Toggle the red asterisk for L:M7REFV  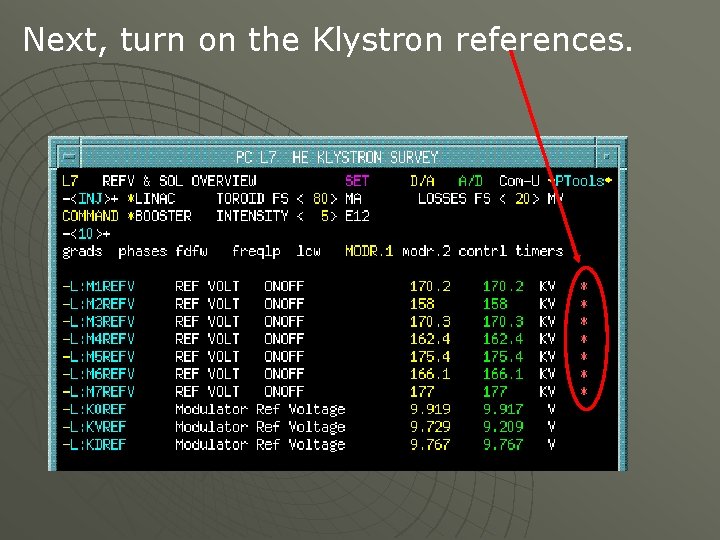(584, 392)
